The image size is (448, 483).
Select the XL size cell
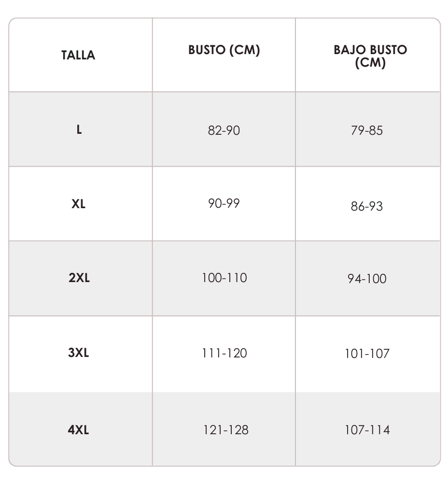pyautogui.click(x=81, y=204)
